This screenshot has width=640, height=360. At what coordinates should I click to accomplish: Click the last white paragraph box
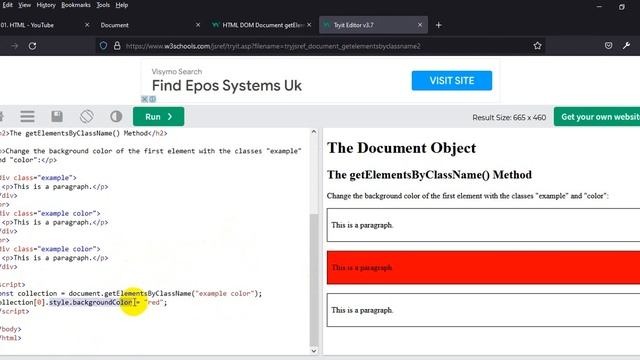click(483, 310)
